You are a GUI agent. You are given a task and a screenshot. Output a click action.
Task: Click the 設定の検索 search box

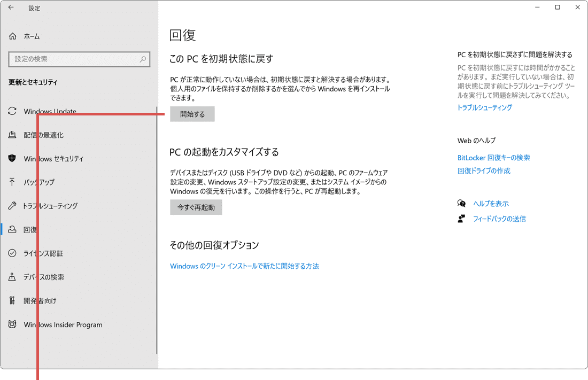click(x=79, y=59)
